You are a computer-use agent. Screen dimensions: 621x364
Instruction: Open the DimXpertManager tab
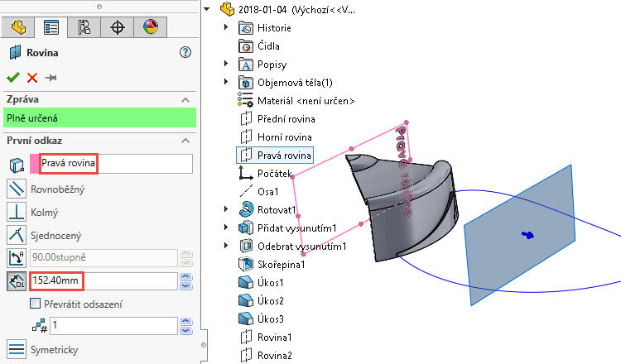click(x=118, y=27)
